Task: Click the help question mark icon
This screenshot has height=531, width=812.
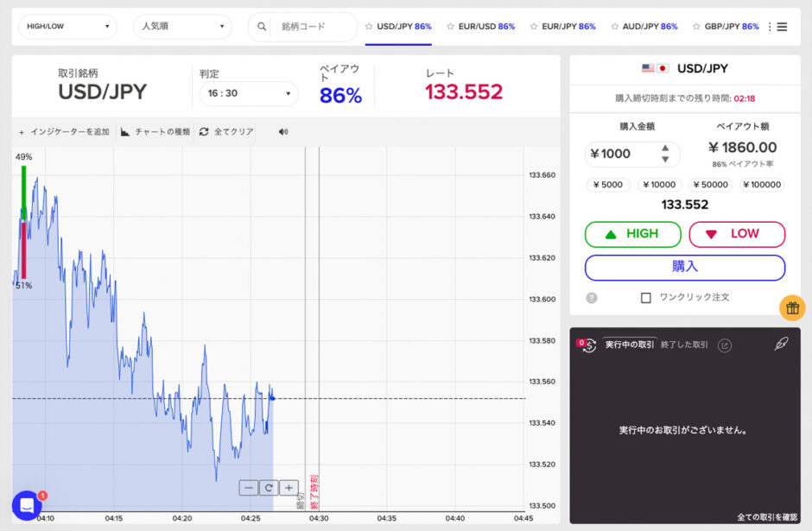Action: pos(592,298)
